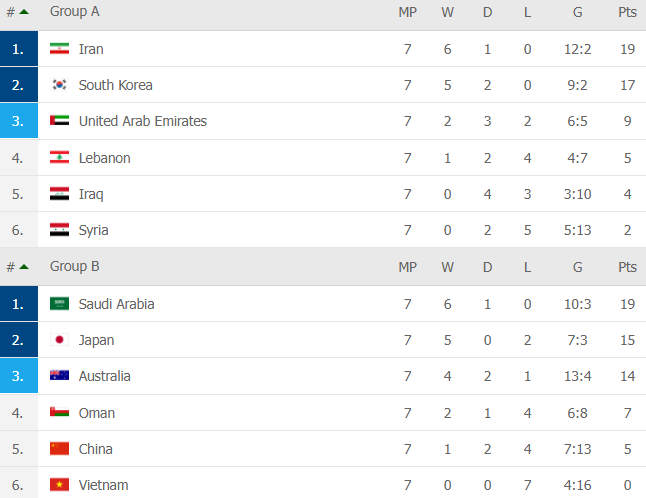Click the United Arab Emirates flag
This screenshot has width=646, height=498.
click(x=59, y=120)
